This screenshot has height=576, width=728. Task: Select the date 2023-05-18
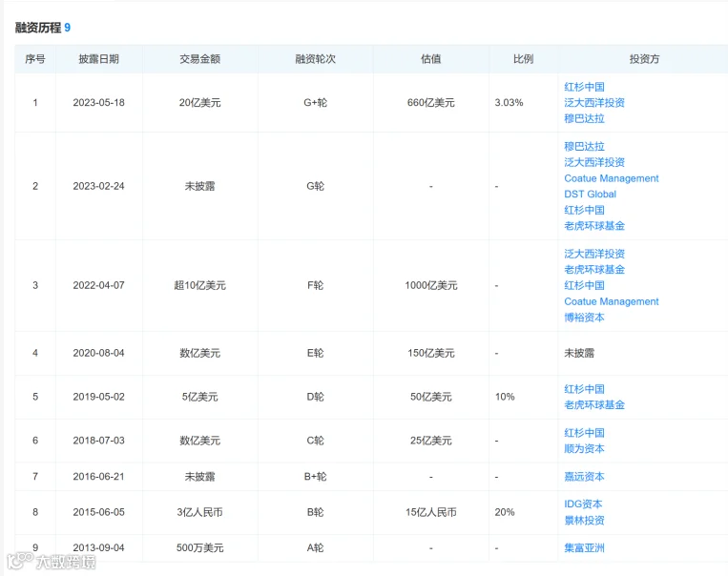click(x=98, y=103)
